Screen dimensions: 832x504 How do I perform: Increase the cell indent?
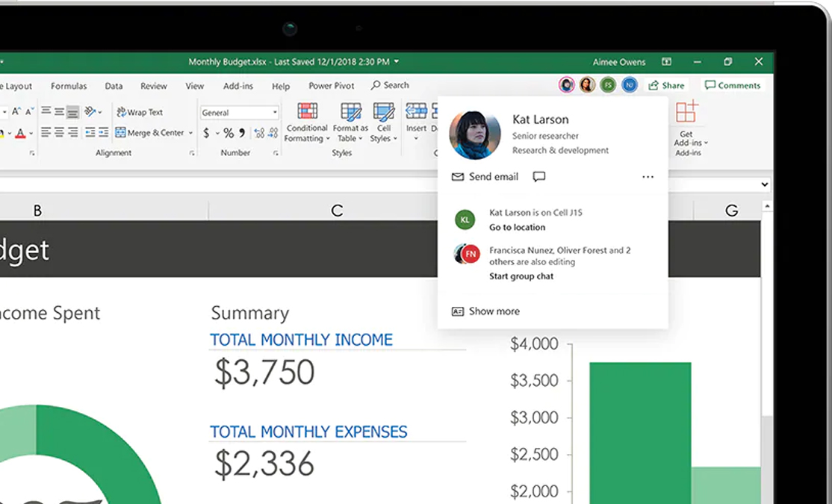(103, 132)
